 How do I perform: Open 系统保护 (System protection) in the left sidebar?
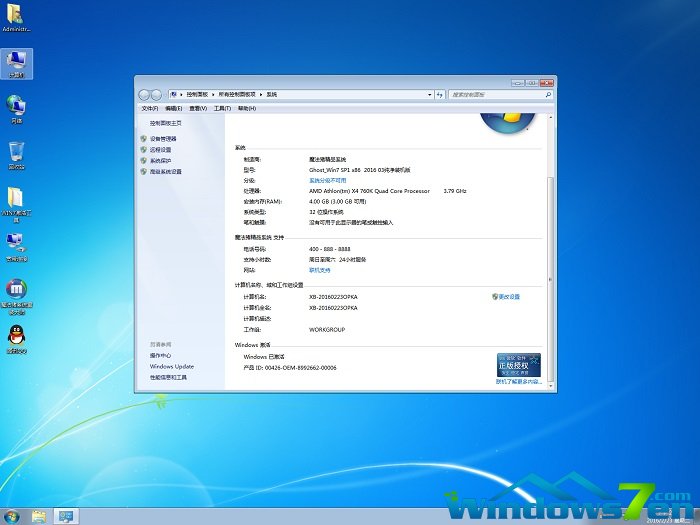point(160,160)
